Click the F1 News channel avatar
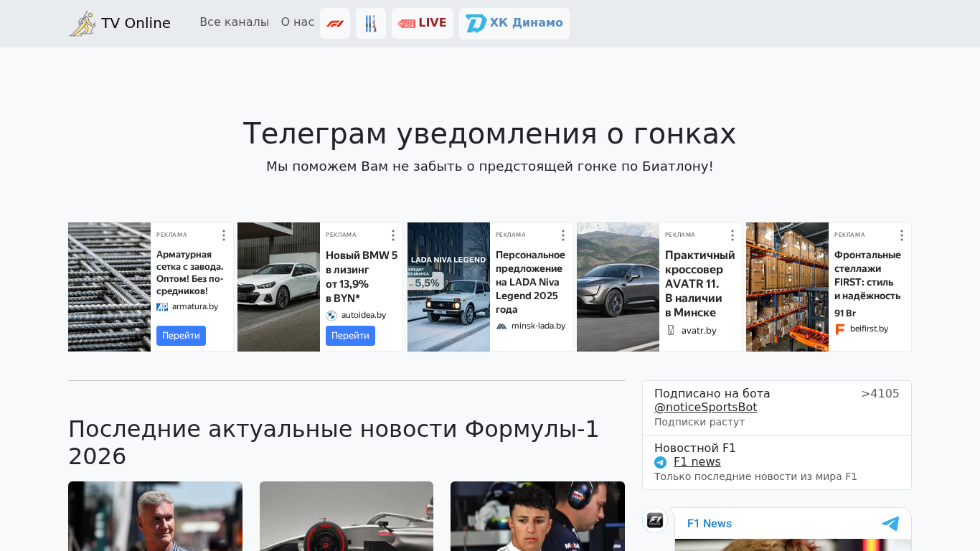Viewport: 980px width, 551px height. click(x=655, y=520)
